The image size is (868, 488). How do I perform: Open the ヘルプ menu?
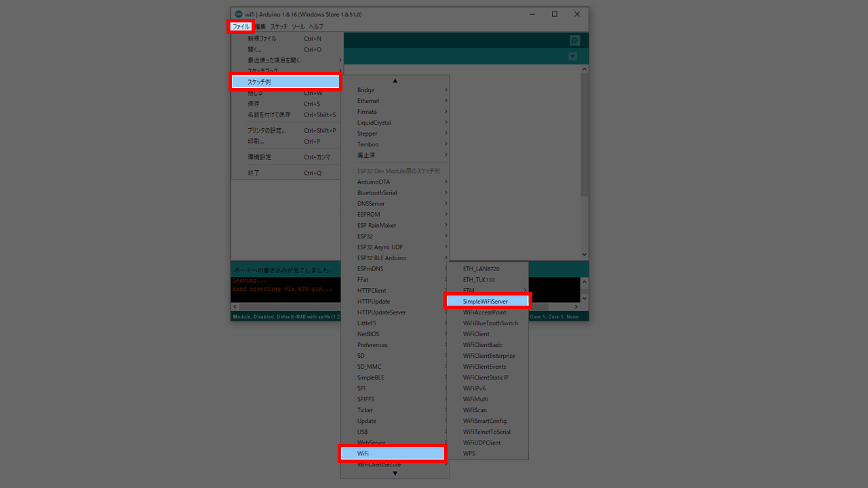pos(316,26)
